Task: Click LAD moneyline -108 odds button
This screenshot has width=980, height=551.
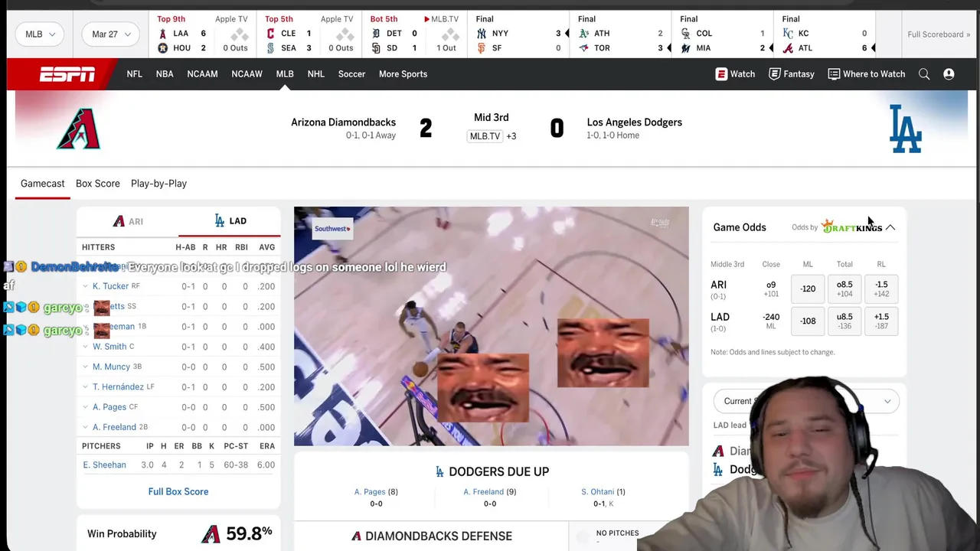Action: (808, 321)
